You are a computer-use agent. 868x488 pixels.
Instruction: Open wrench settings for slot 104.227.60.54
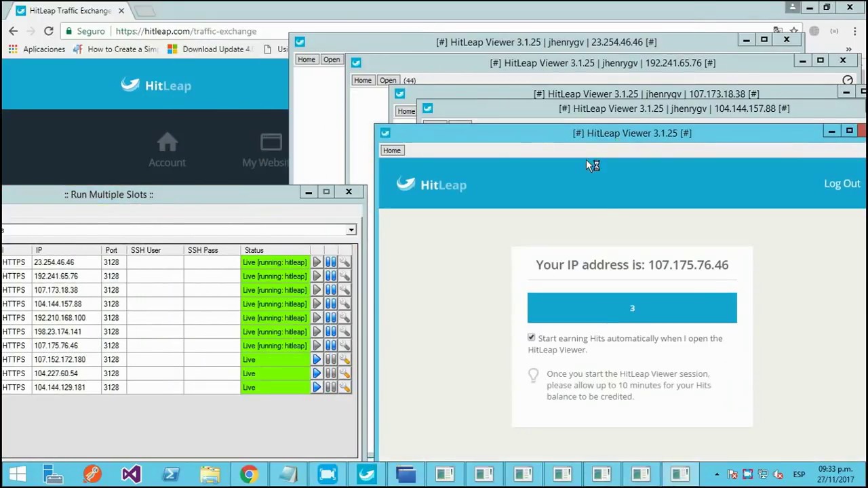coord(344,373)
